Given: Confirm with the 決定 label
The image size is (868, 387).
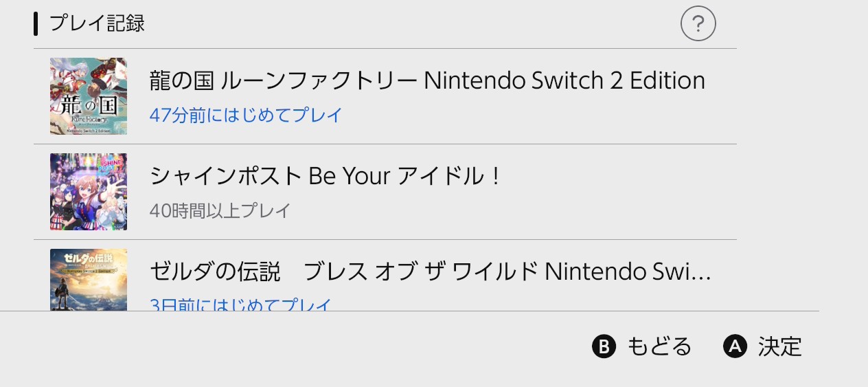Looking at the screenshot, I should tap(780, 347).
